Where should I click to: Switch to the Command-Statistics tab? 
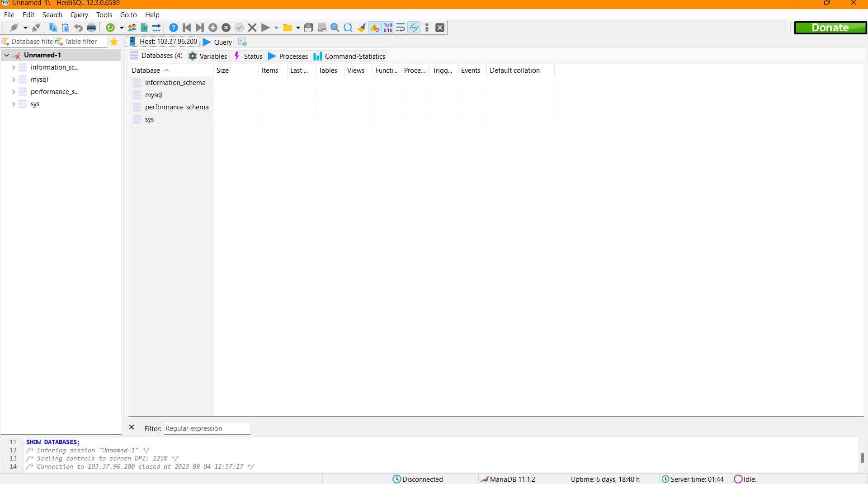pos(349,56)
